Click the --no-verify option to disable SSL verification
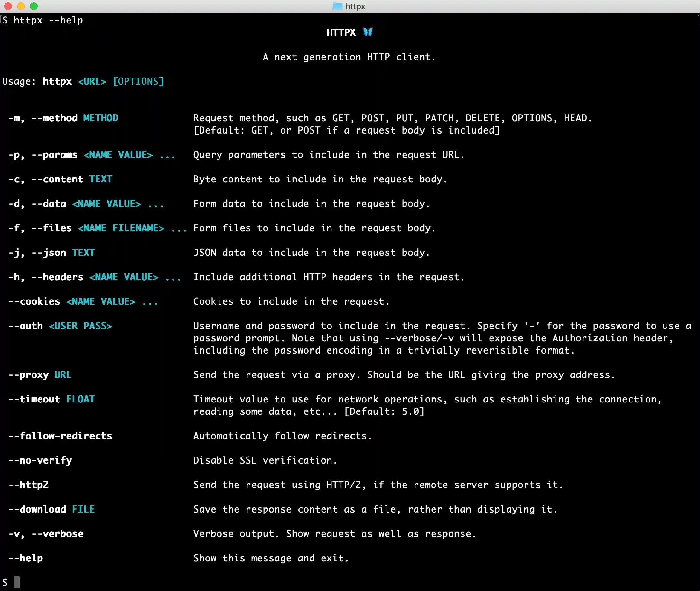700x591 pixels. [40, 460]
